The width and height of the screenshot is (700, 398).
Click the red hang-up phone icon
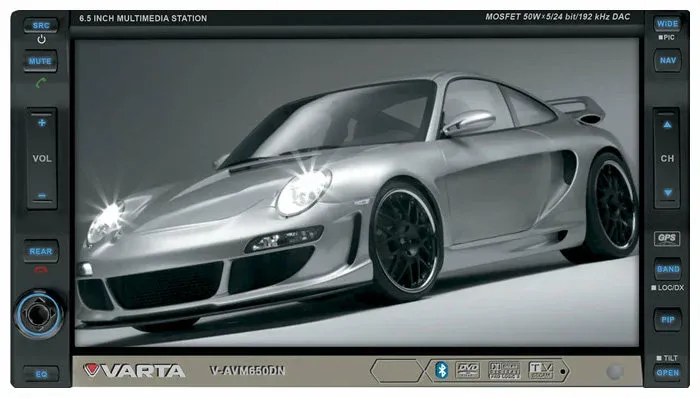coord(41,270)
